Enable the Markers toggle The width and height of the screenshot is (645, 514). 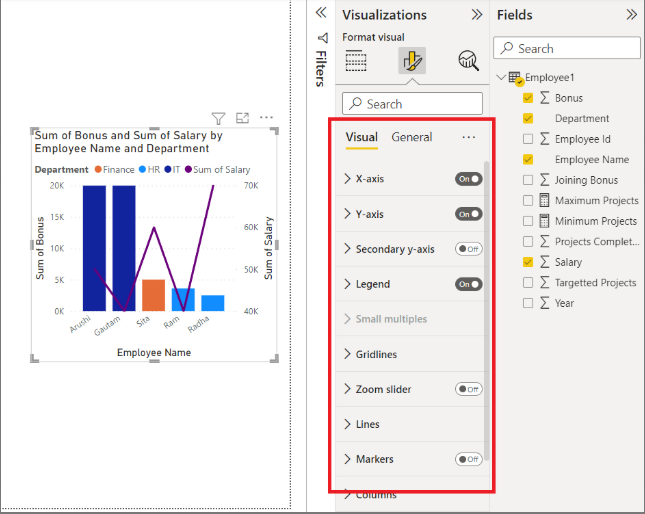click(469, 459)
